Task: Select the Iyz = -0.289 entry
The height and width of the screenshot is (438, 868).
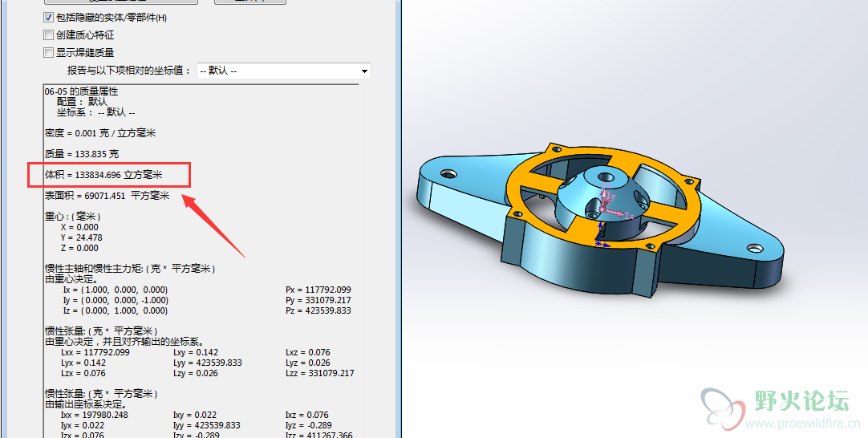Action: (308, 425)
